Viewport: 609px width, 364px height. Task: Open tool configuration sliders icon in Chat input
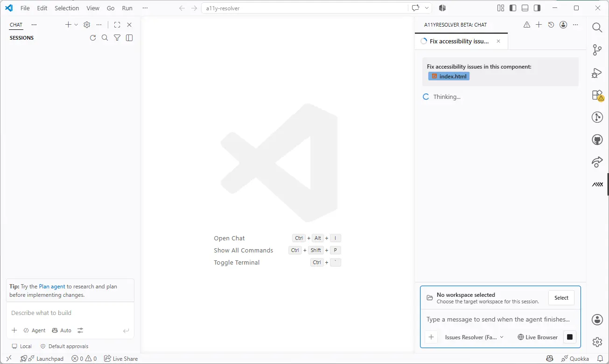pos(80,330)
